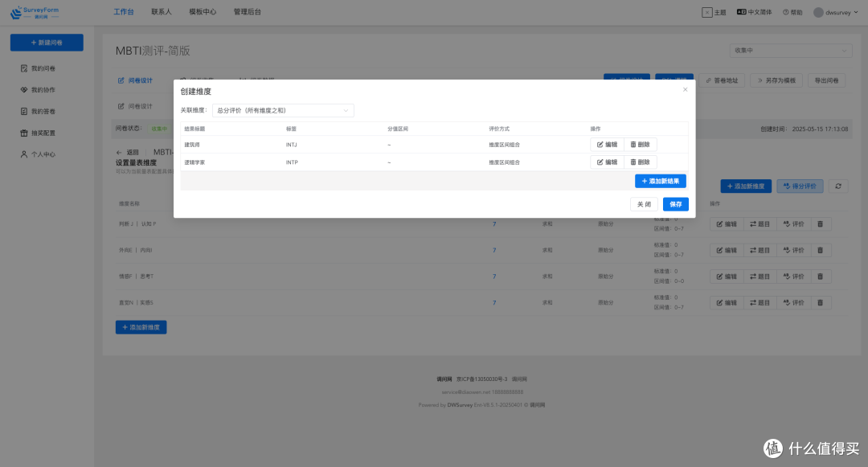The height and width of the screenshot is (467, 868).
Task: Edit the 情感F | 思考T dimension
Action: tap(727, 277)
